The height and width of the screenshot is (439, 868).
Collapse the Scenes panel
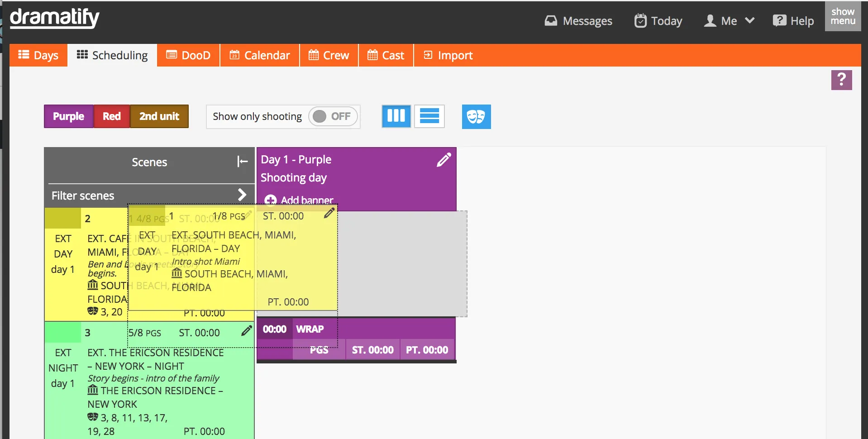pyautogui.click(x=242, y=162)
